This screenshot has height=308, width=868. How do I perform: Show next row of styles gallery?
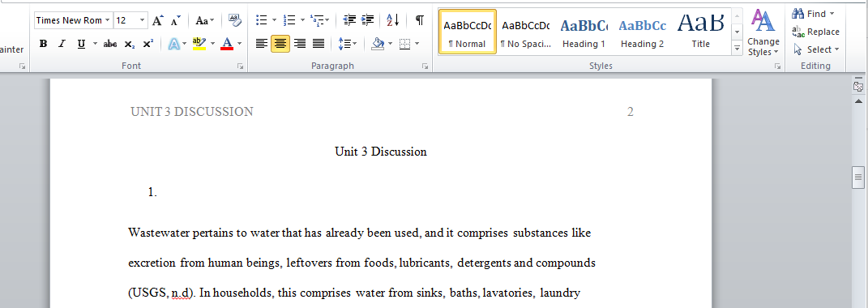[737, 32]
